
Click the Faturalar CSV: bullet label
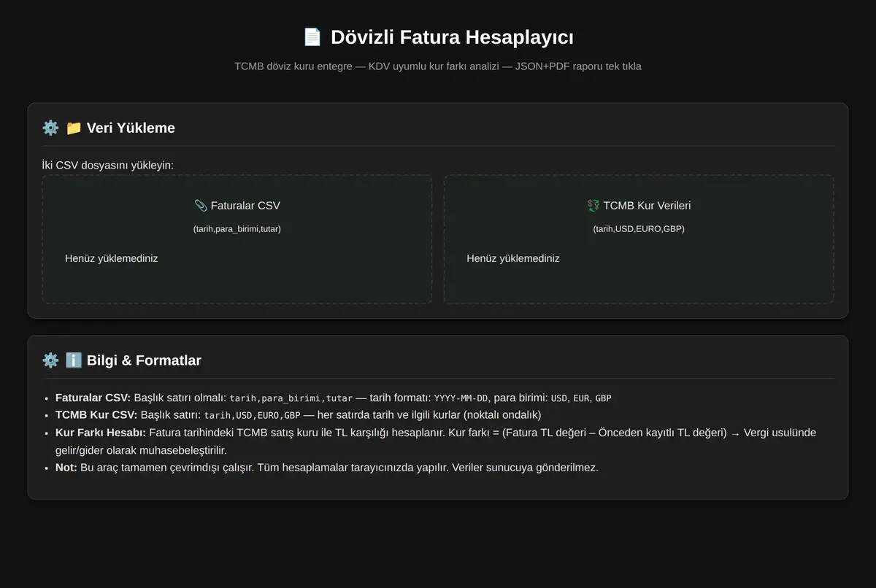[x=93, y=398]
